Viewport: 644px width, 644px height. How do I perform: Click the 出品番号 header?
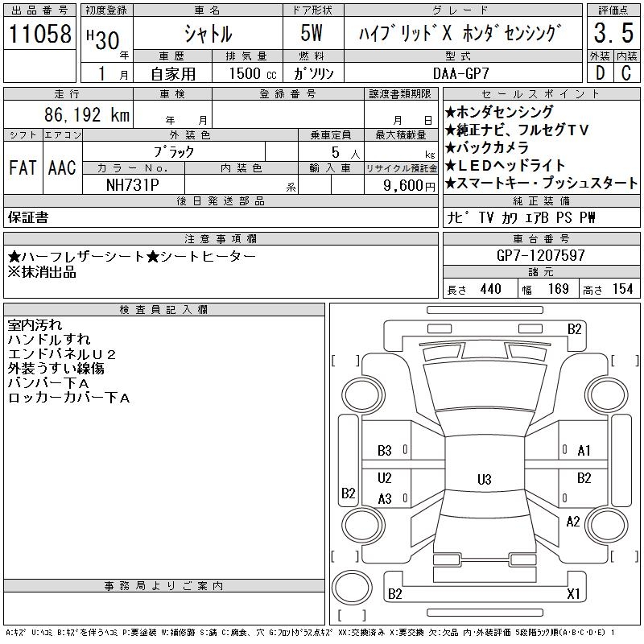39,10
